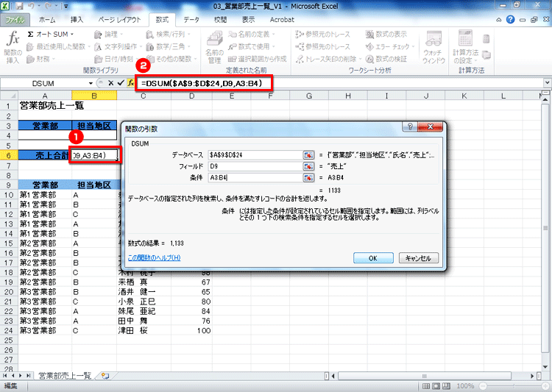Insert a new worksheet via the tab icon
Image resolution: width=552 pixels, height=392 pixels.
[x=105, y=376]
